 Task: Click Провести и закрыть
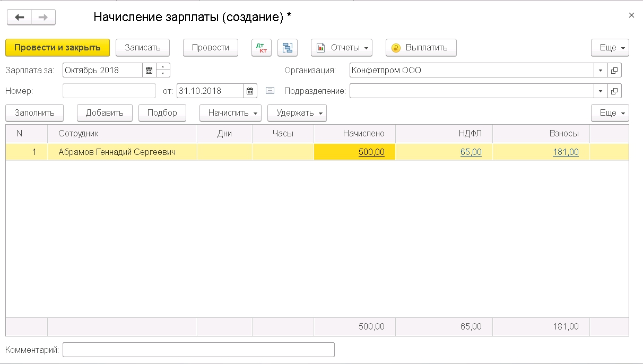57,47
